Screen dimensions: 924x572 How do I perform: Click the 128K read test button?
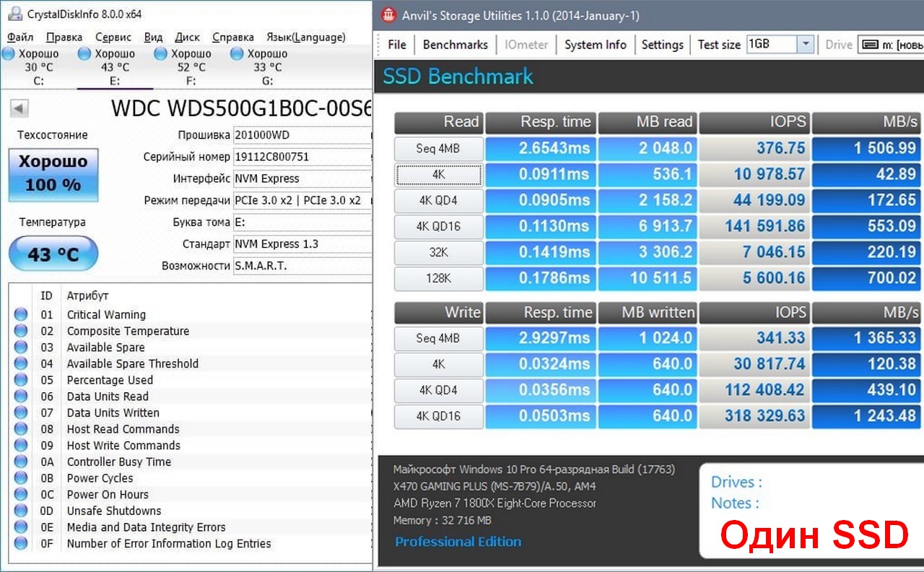[x=439, y=278]
